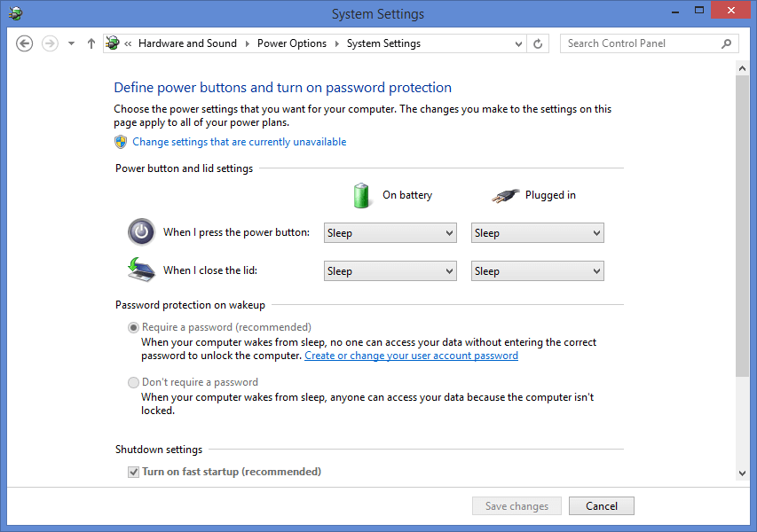This screenshot has width=757, height=532.
Task: Click the power button icon
Action: pyautogui.click(x=141, y=232)
